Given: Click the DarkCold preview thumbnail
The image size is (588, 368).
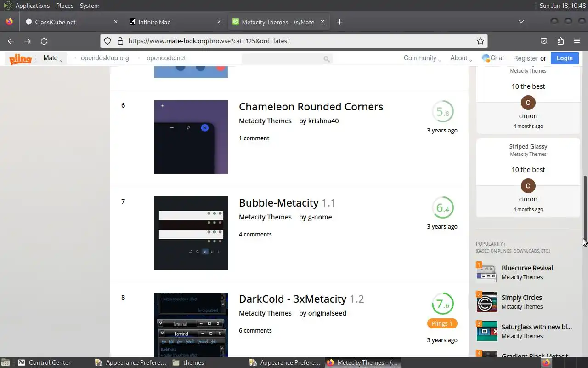Looking at the screenshot, I should tap(191, 324).
